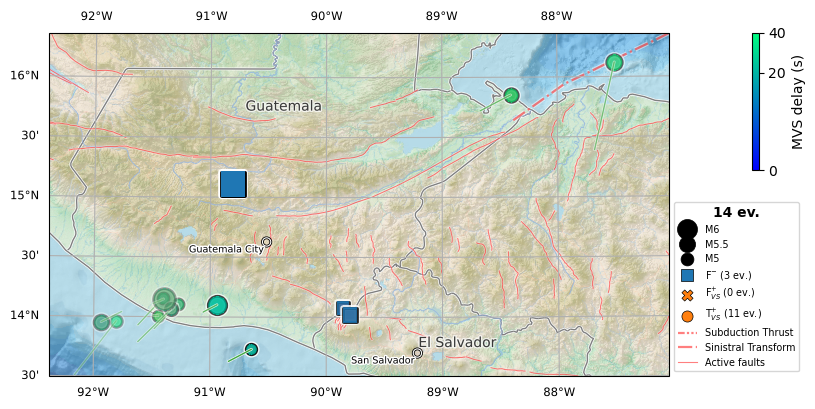This screenshot has height=409, width=815.
Task: Click the "Sinistral Transform" legend text
Action: coord(750,347)
